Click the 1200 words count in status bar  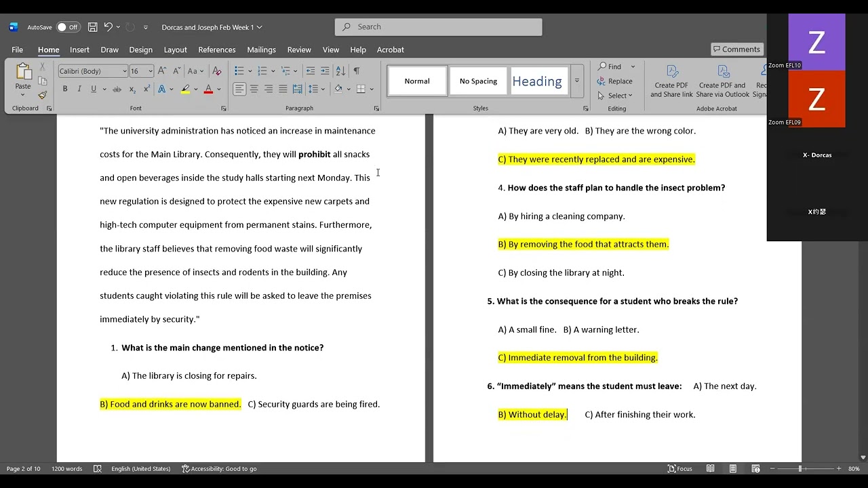click(x=66, y=468)
